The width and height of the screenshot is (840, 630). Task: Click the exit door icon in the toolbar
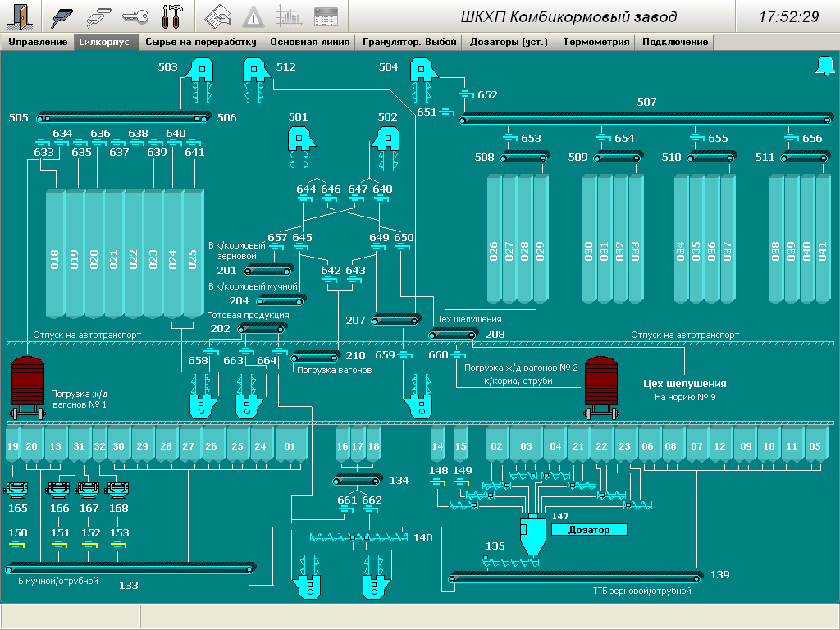tap(21, 16)
